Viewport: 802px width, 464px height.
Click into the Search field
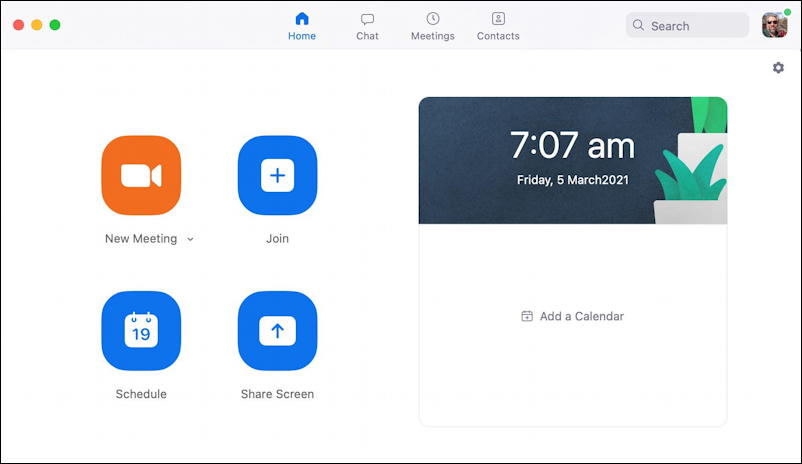coord(687,25)
